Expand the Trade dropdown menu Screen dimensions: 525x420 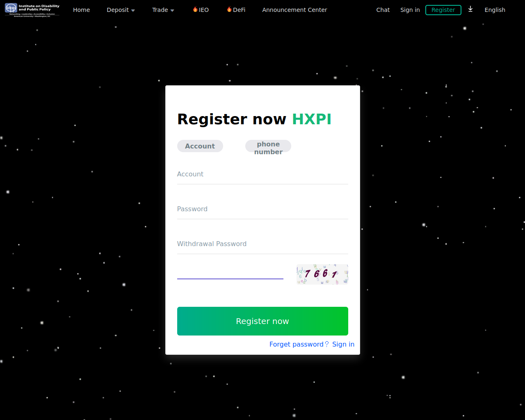tap(163, 10)
